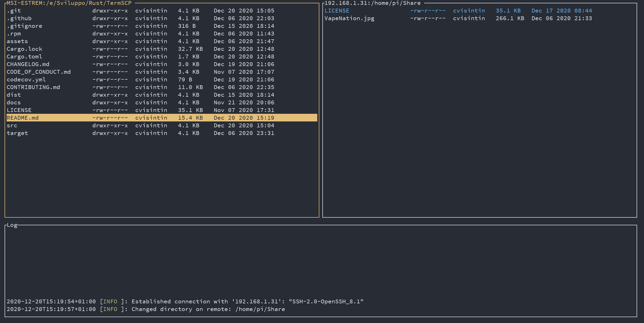
Task: Select the .gitignore file entry
Action: (24, 26)
